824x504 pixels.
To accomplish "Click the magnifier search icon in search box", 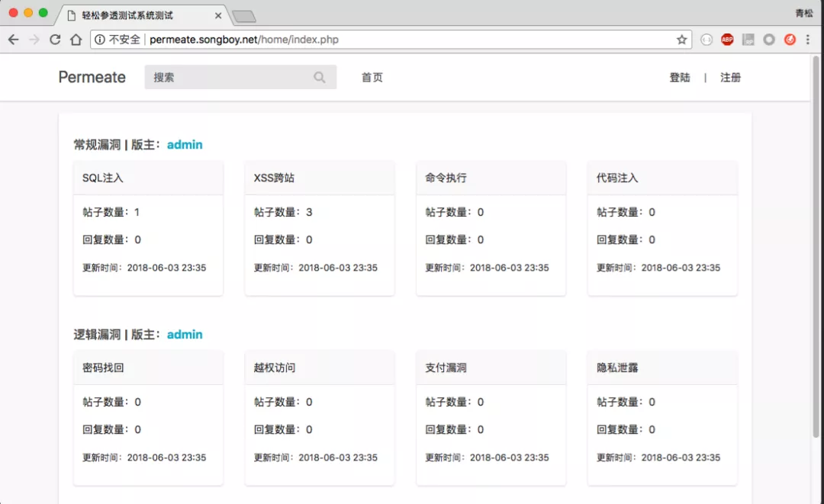I will tap(320, 77).
